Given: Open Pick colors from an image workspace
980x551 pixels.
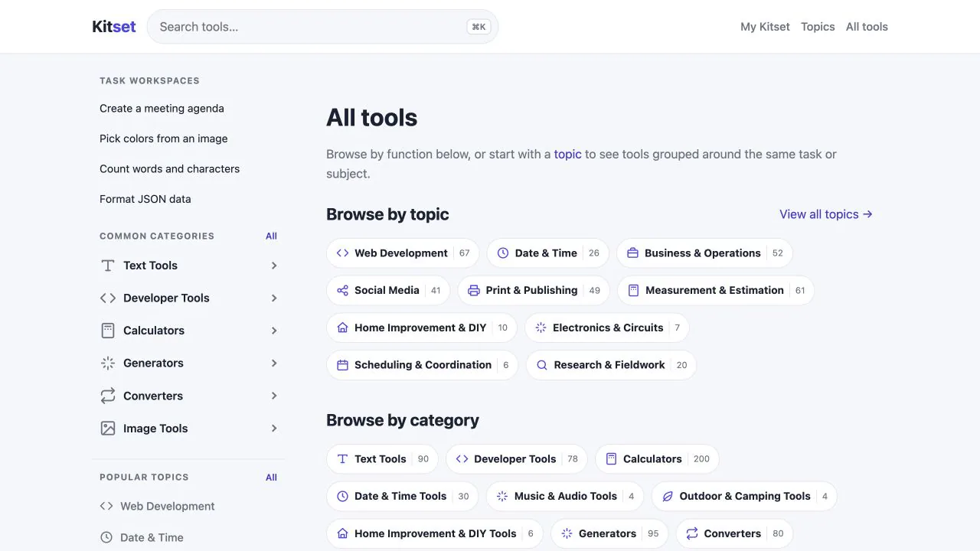Looking at the screenshot, I should (163, 139).
